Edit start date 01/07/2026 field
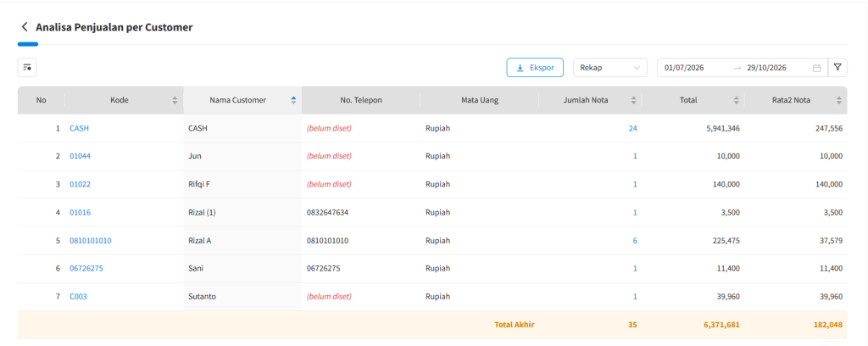 (x=684, y=68)
